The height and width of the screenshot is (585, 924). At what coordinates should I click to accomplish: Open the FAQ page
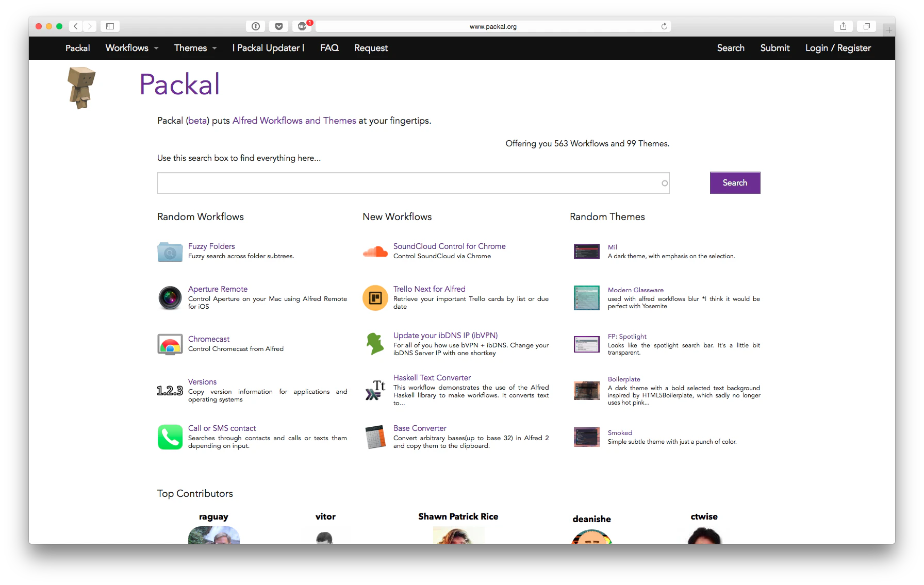pyautogui.click(x=329, y=48)
